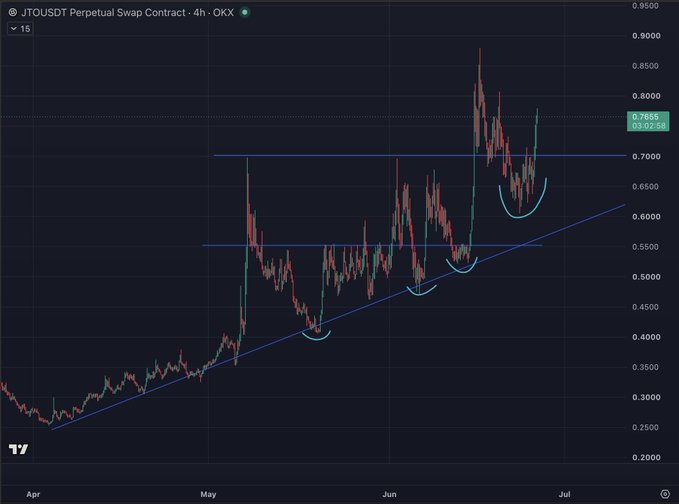Click the 0.8000 price axis label
The height and width of the screenshot is (504, 679).
coord(646,96)
